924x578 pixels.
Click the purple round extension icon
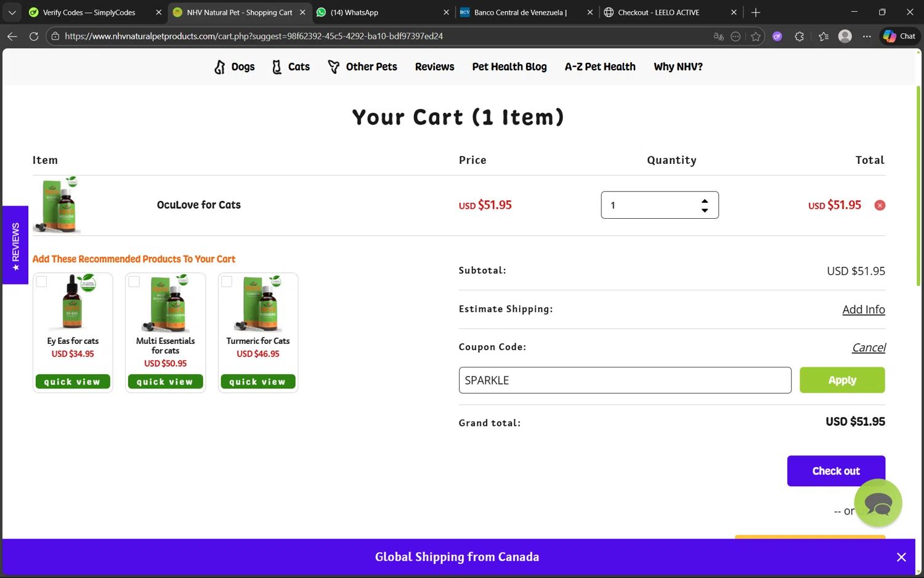point(777,36)
